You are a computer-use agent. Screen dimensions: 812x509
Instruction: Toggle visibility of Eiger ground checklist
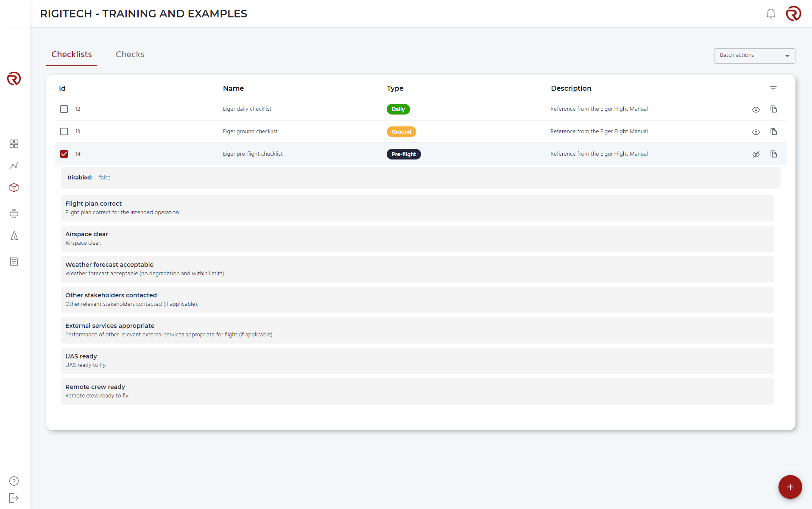[756, 132]
